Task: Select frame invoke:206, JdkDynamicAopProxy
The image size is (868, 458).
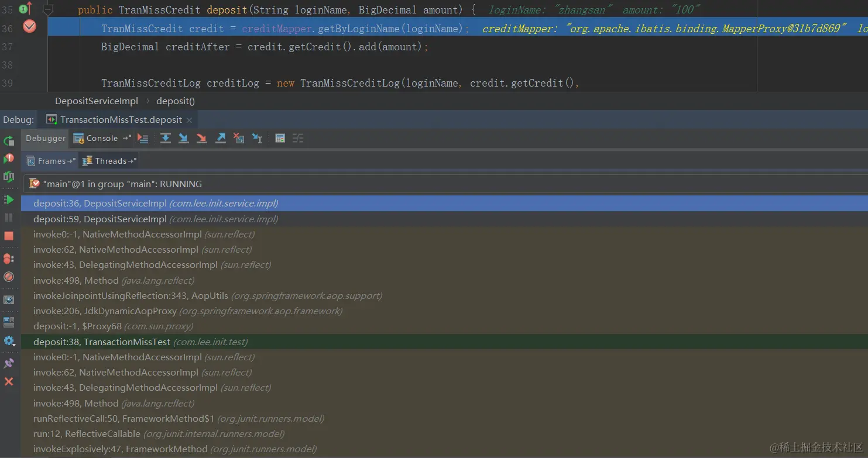Action: [444, 311]
